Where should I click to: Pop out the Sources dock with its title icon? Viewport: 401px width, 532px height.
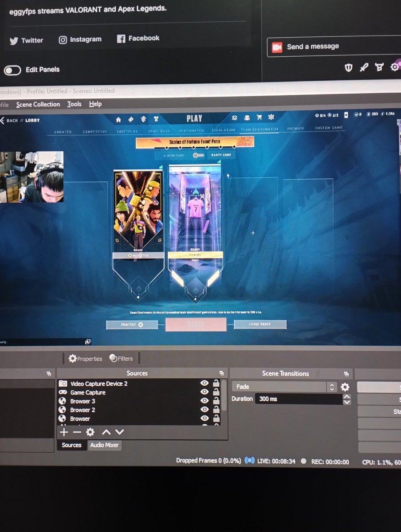tap(222, 374)
